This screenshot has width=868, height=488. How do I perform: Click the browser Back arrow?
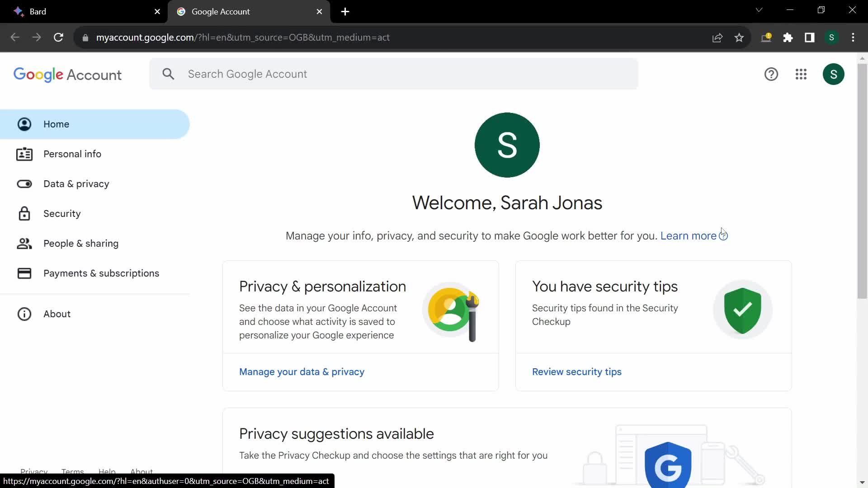[15, 38]
